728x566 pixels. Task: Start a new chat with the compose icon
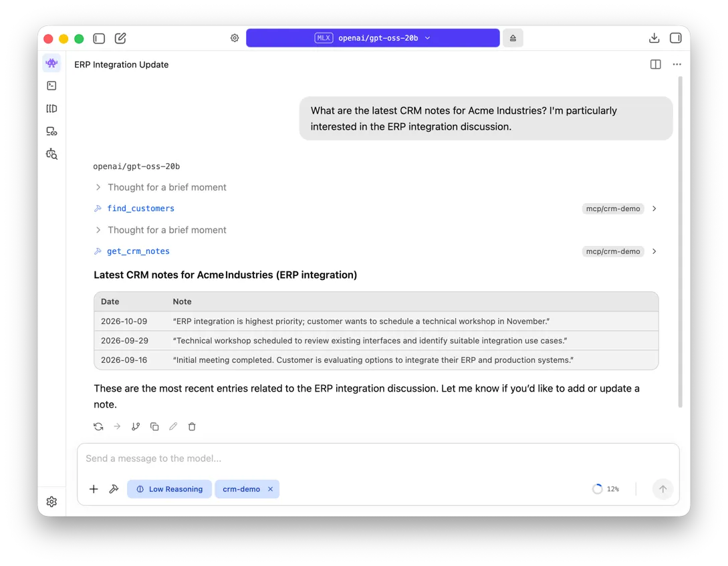120,38
